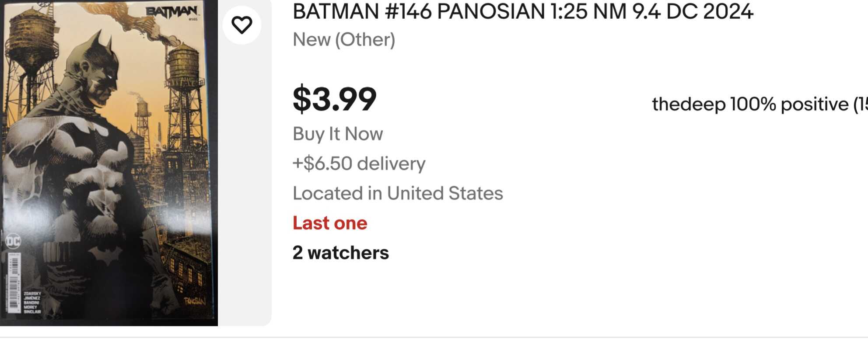The image size is (868, 344).
Task: Click the $3.99 price
Action: click(x=335, y=99)
